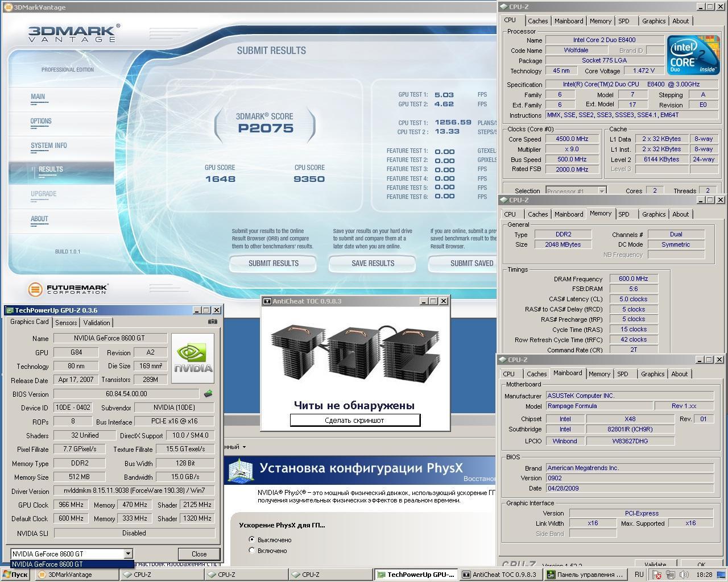This screenshot has height=582, width=728.
Task: Switch to the Sensors tab in GPU-Z
Action: coord(66,322)
